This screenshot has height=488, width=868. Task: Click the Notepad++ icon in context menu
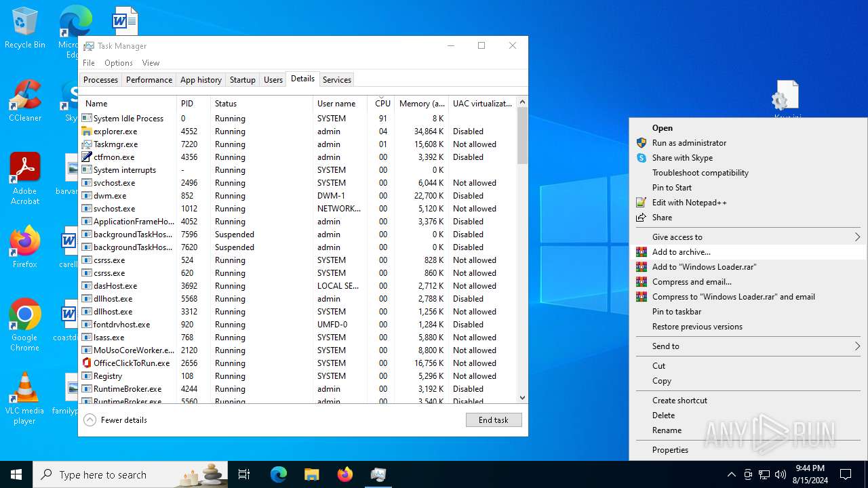tap(642, 203)
